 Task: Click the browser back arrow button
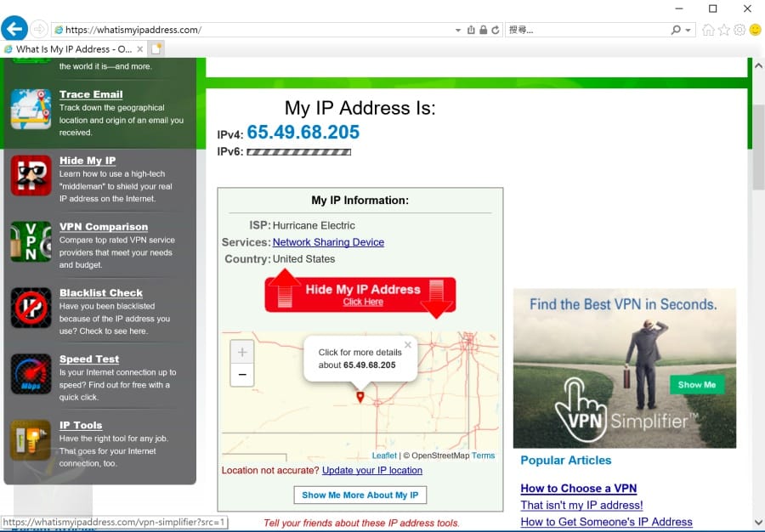tap(14, 29)
